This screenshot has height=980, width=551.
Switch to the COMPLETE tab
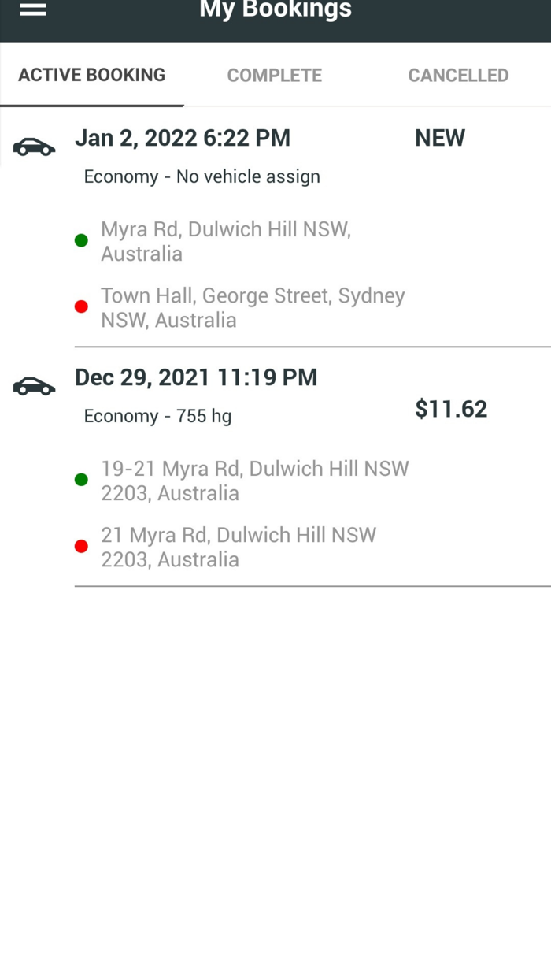pyautogui.click(x=275, y=75)
